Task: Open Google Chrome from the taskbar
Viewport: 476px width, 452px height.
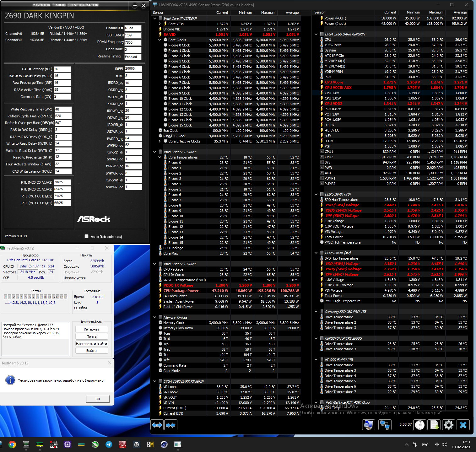Action: pyautogui.click(x=12, y=444)
